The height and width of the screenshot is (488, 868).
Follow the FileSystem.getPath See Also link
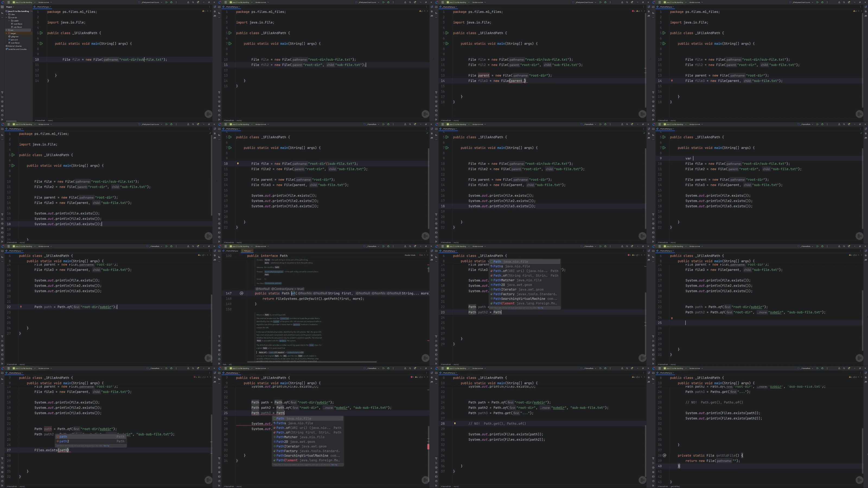pos(273,283)
